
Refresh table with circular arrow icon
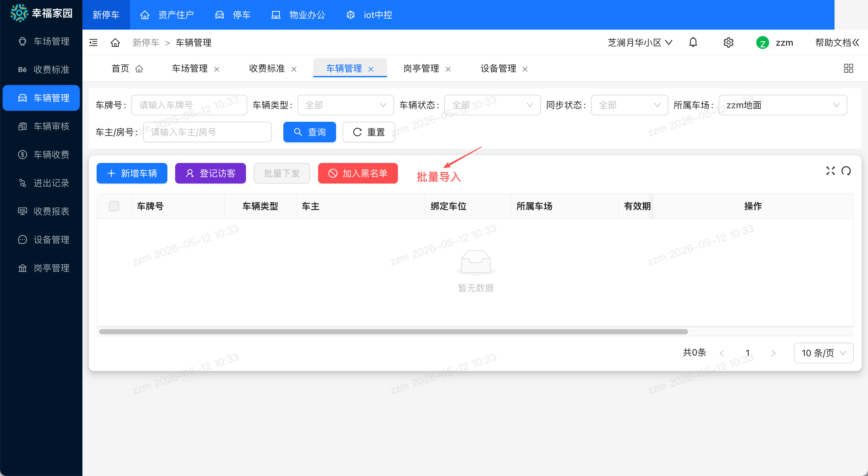[x=846, y=171]
